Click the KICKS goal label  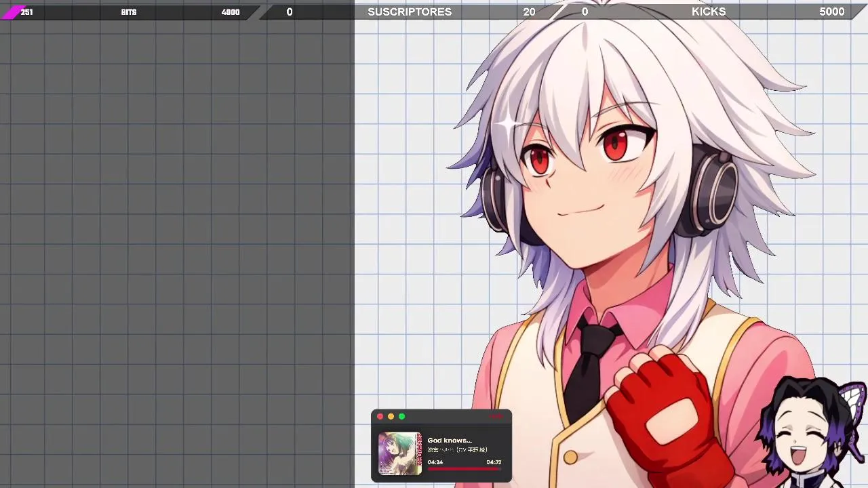(x=709, y=12)
